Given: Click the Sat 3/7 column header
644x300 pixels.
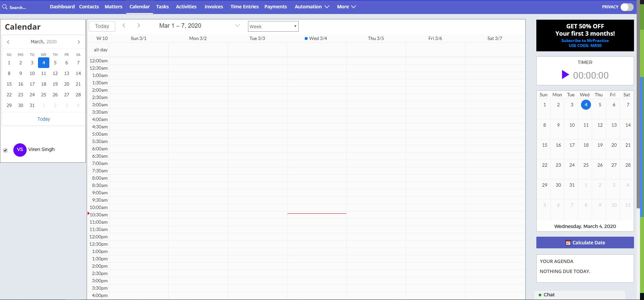Looking at the screenshot, I should [495, 38].
